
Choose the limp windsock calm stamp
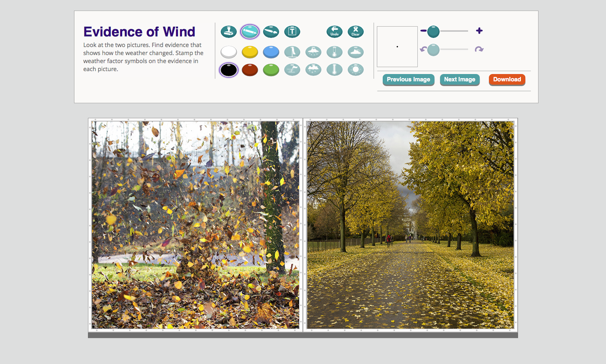pos(292,52)
